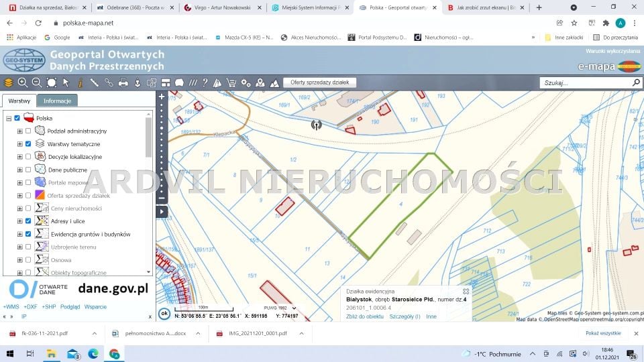The width and height of the screenshot is (644, 362).
Task: Expand Warstwy tematyczne tree node
Action: click(19, 144)
